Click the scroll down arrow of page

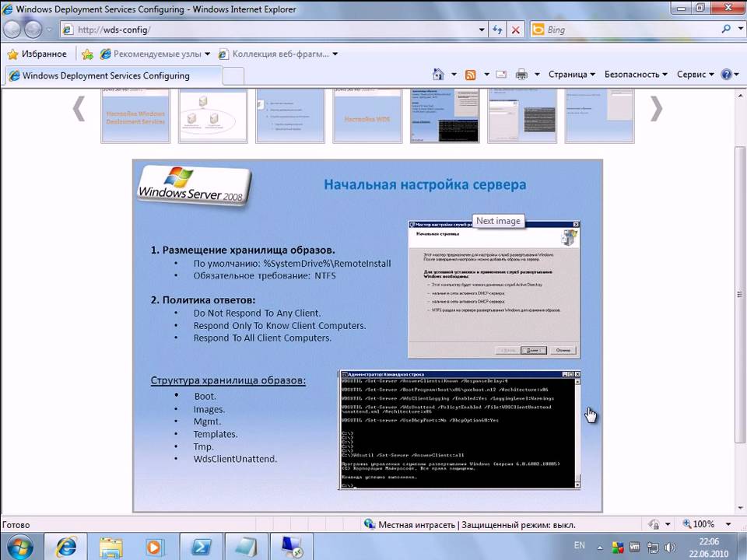[740, 508]
